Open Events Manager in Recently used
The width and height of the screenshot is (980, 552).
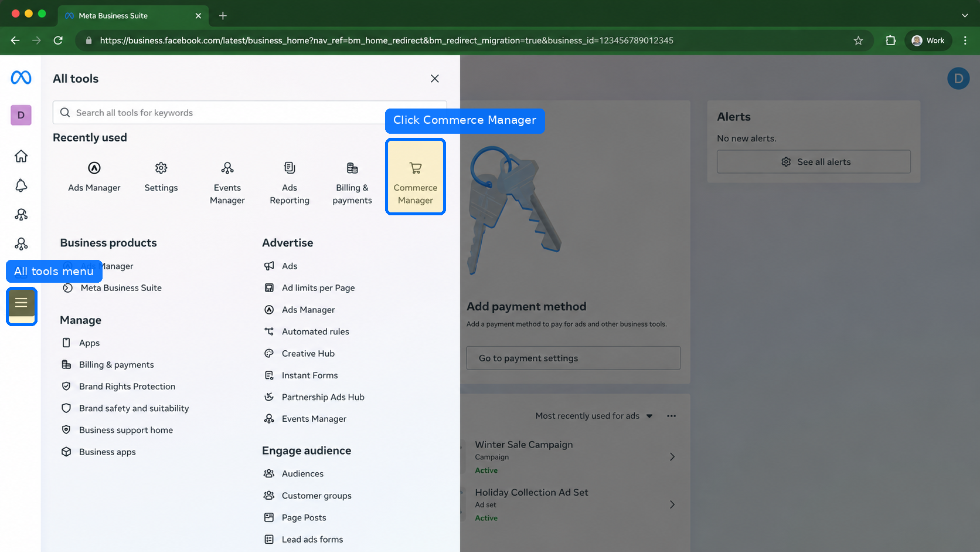pyautogui.click(x=227, y=183)
